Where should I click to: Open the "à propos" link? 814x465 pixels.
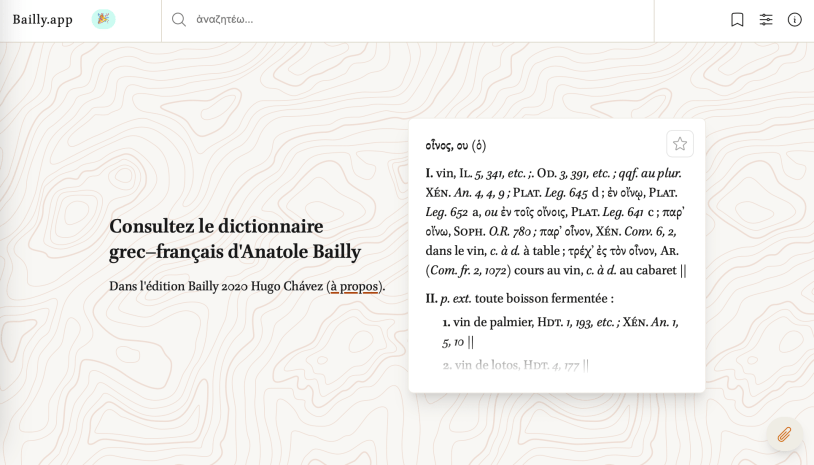tap(354, 286)
